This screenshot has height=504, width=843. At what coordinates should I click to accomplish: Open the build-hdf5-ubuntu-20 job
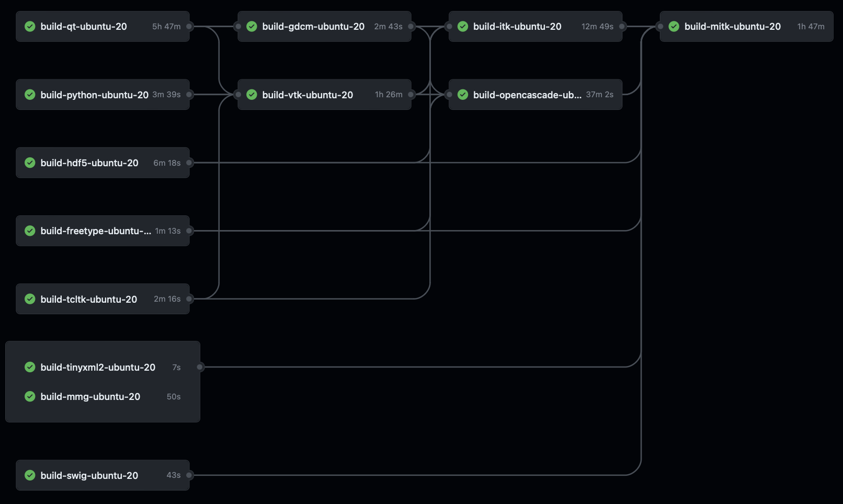(x=89, y=163)
